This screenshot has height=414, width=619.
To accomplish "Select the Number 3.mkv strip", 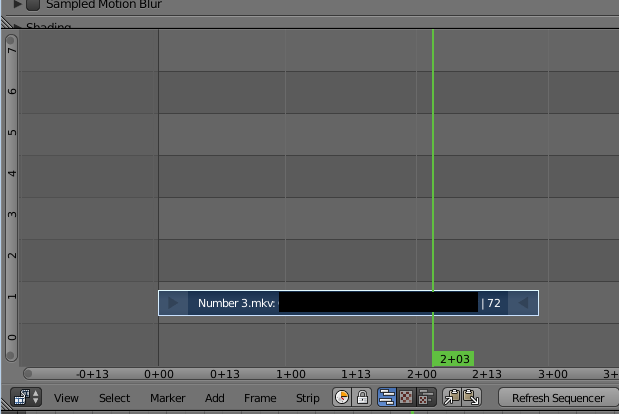I will [348, 303].
